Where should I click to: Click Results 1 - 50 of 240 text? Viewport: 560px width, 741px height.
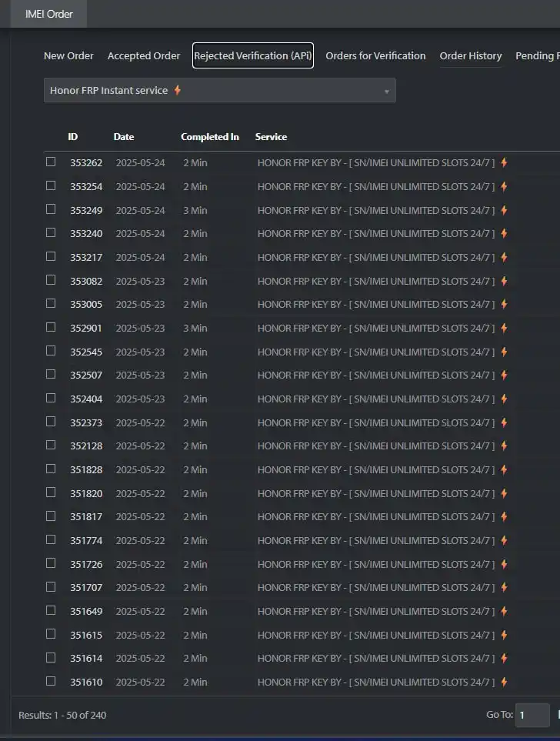(62, 715)
